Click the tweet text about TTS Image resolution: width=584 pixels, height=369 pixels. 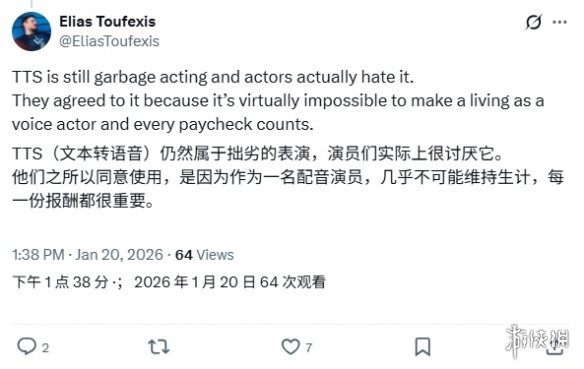point(278,101)
